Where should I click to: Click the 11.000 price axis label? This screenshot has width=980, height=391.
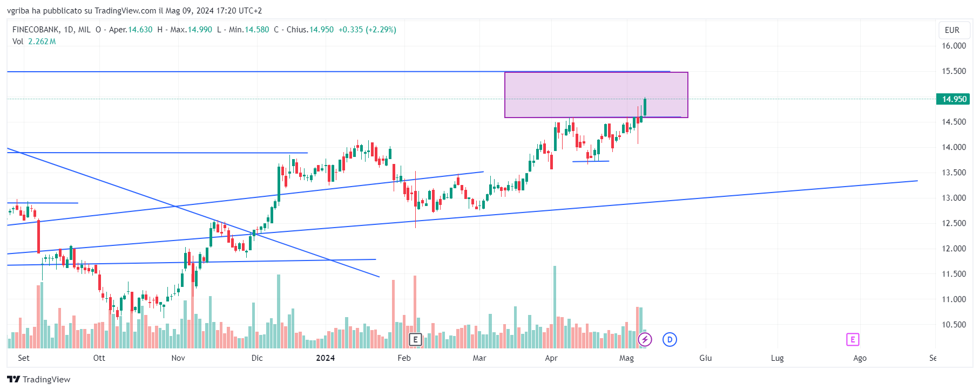(x=954, y=299)
